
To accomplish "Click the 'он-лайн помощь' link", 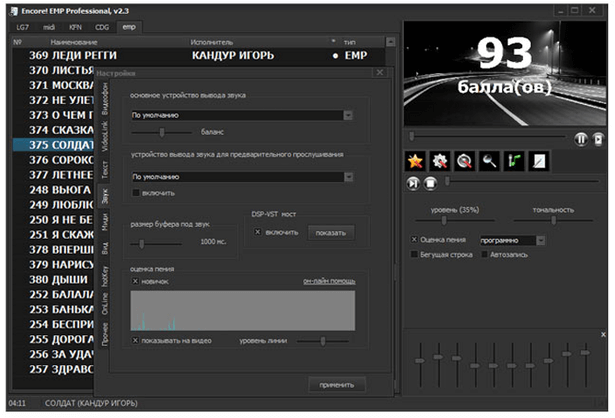I will (x=328, y=281).
